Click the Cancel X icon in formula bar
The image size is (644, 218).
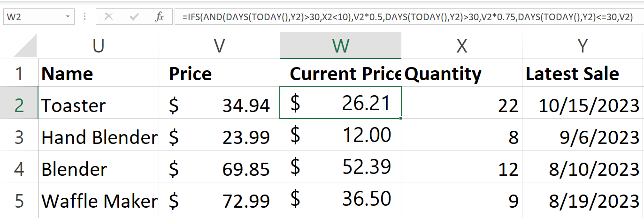109,17
